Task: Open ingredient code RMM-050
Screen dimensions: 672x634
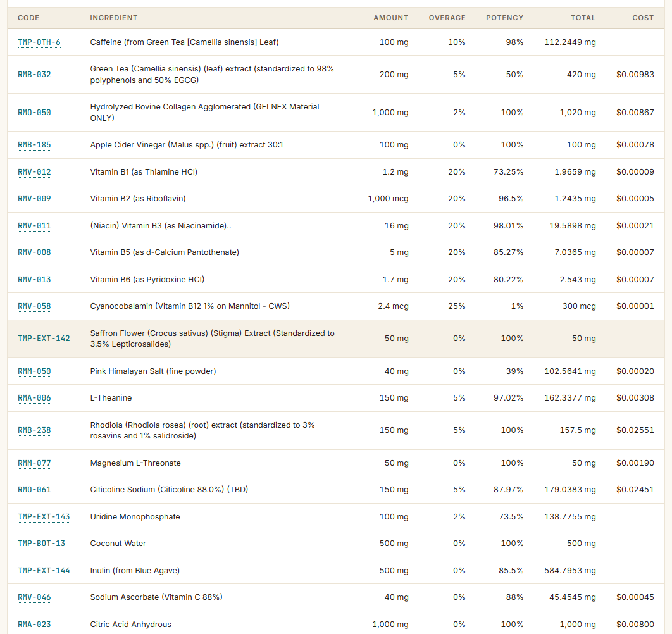Action: 34,371
